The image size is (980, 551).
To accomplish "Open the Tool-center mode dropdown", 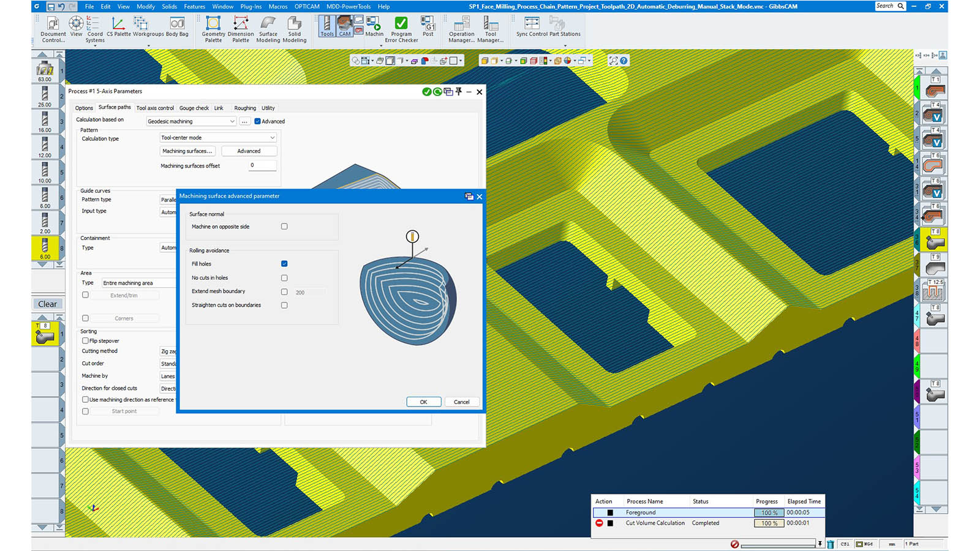I will (218, 138).
